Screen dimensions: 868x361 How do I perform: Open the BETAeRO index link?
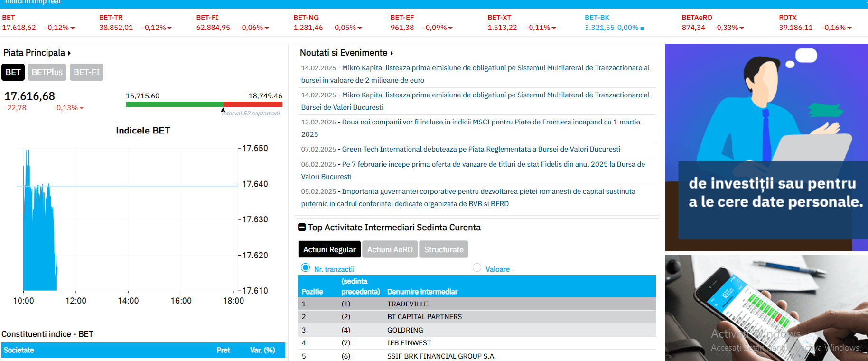pos(697,18)
